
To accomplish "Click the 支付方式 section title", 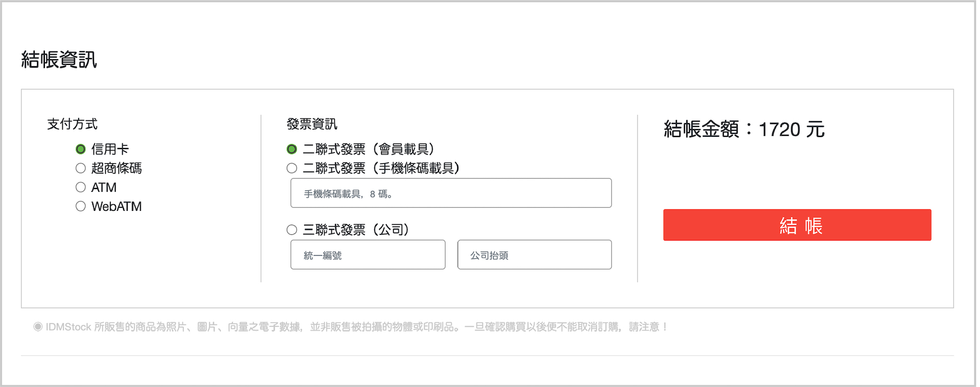I will point(72,124).
